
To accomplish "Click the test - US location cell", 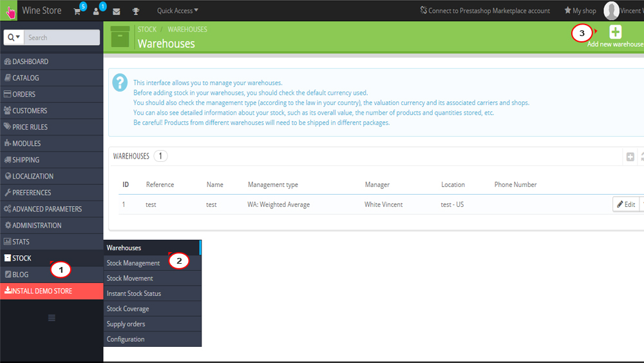I will click(x=452, y=204).
